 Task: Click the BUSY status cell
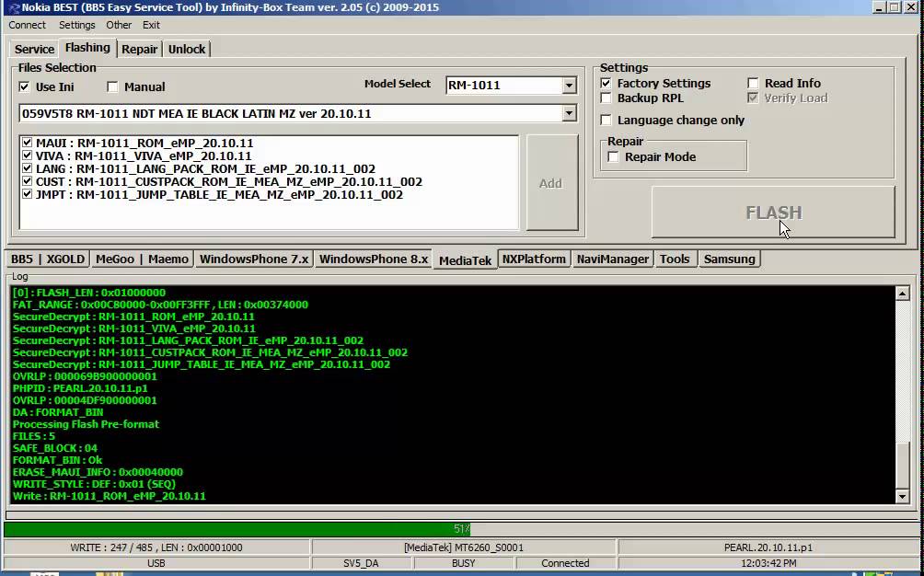(x=463, y=563)
